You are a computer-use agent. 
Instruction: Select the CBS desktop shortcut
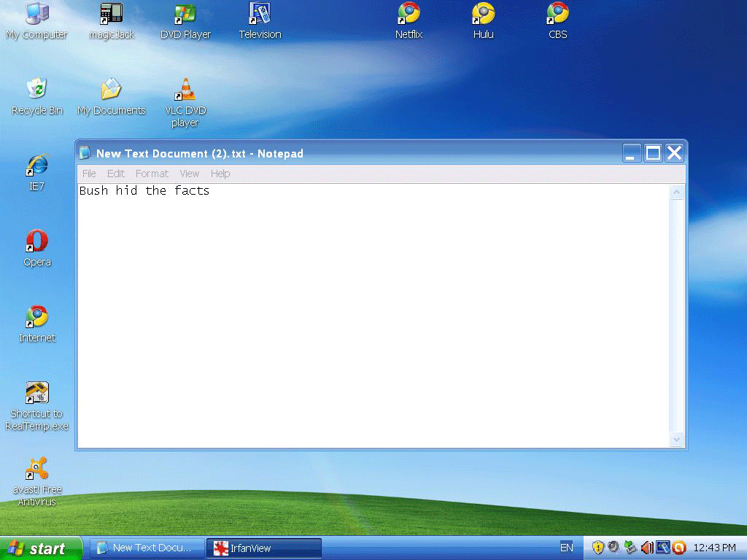(x=557, y=21)
